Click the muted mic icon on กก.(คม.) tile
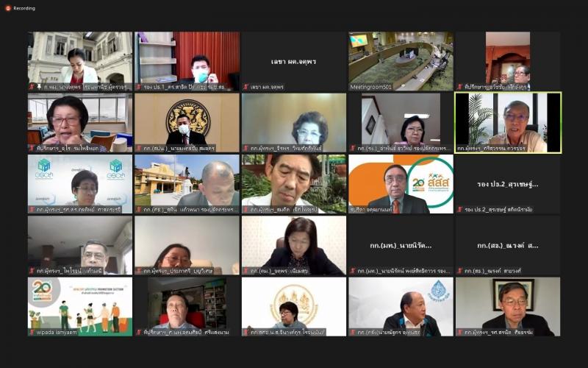Viewport: 588px width, 368px height. pos(246,271)
